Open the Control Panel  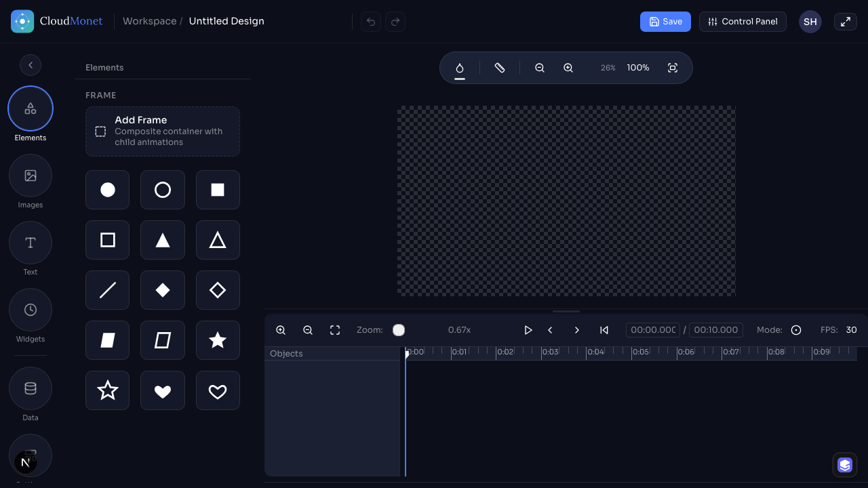tap(743, 22)
